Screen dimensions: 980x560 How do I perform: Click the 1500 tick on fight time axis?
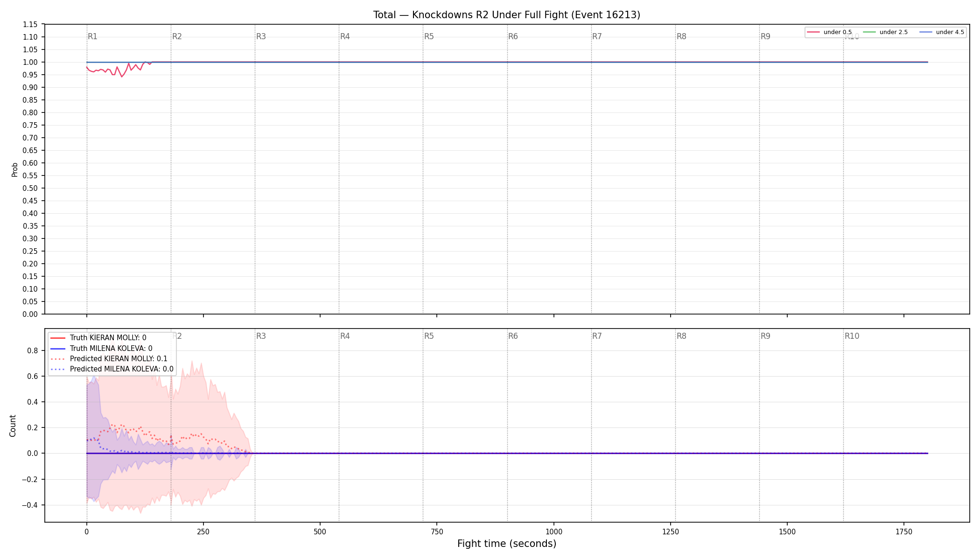pos(787,532)
